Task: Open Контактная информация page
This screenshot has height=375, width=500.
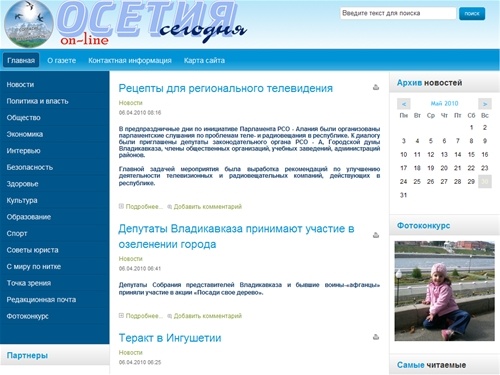Action: coord(130,60)
